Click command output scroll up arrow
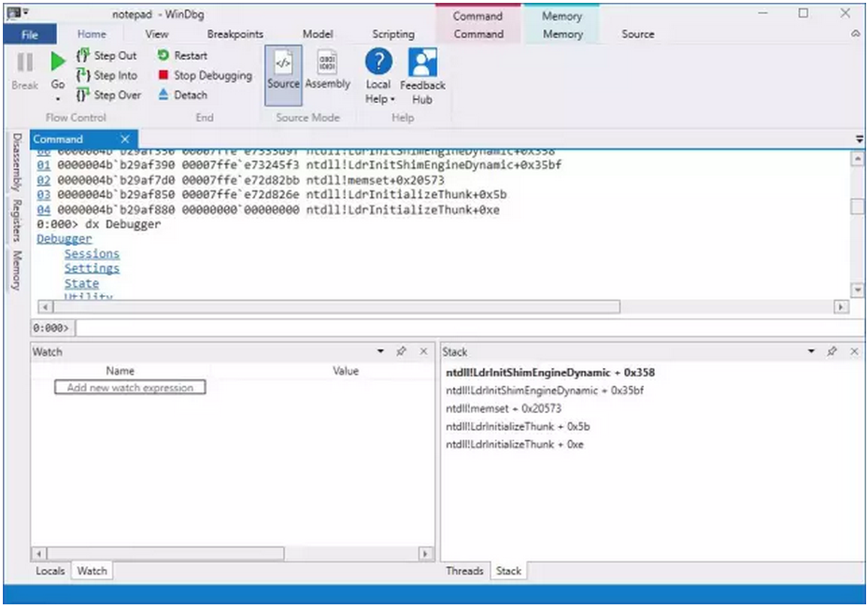Screen dimensions: 868x609 click(858, 160)
